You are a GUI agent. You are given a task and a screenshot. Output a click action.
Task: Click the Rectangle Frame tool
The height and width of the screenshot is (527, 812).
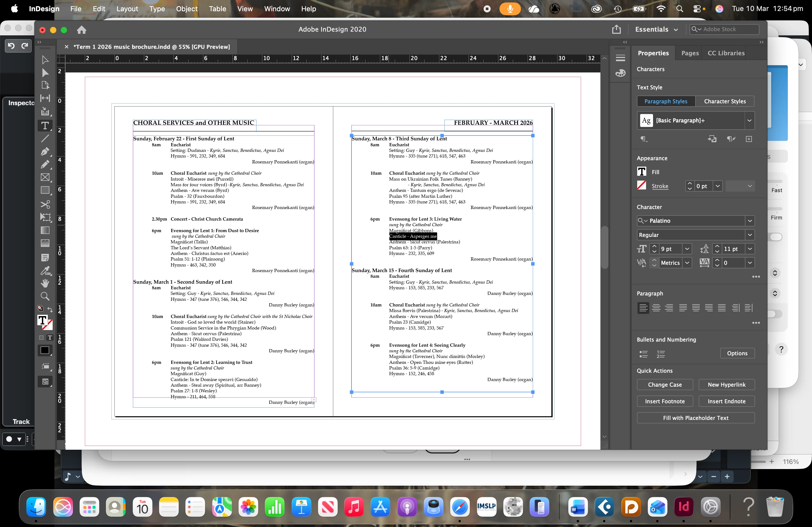click(45, 177)
